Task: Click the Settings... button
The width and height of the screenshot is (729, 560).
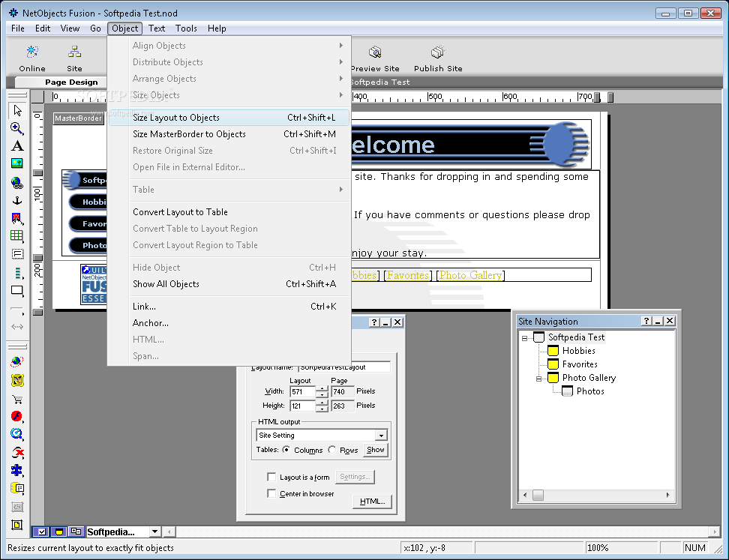Action: coord(355,477)
